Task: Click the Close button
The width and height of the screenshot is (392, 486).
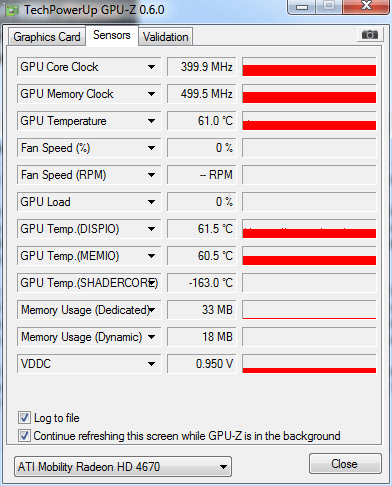Action: click(x=345, y=464)
